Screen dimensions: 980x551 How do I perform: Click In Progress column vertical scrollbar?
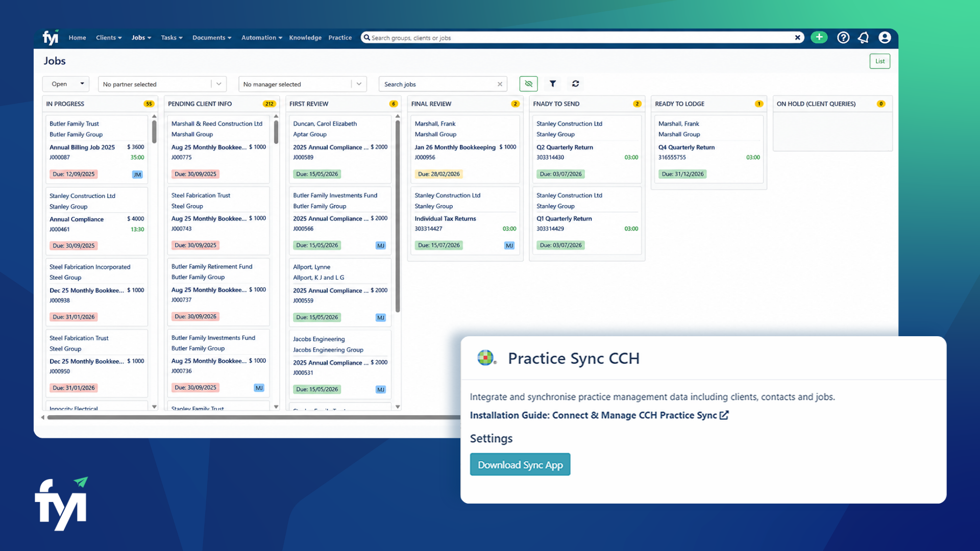point(154,132)
